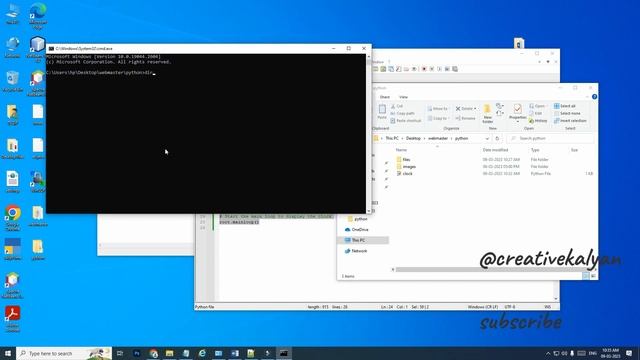
Task: Click Desktop in the address bar path
Action: [413, 139]
